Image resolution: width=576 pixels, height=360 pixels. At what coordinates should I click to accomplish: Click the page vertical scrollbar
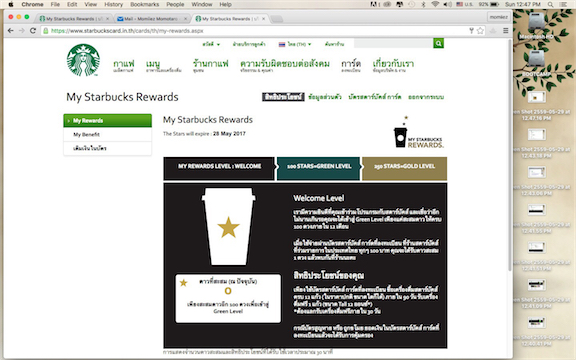click(x=510, y=155)
